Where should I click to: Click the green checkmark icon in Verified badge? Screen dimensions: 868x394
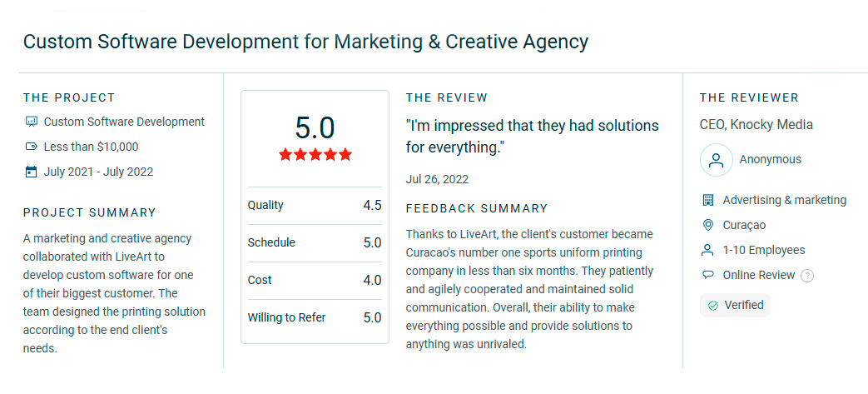(x=713, y=306)
